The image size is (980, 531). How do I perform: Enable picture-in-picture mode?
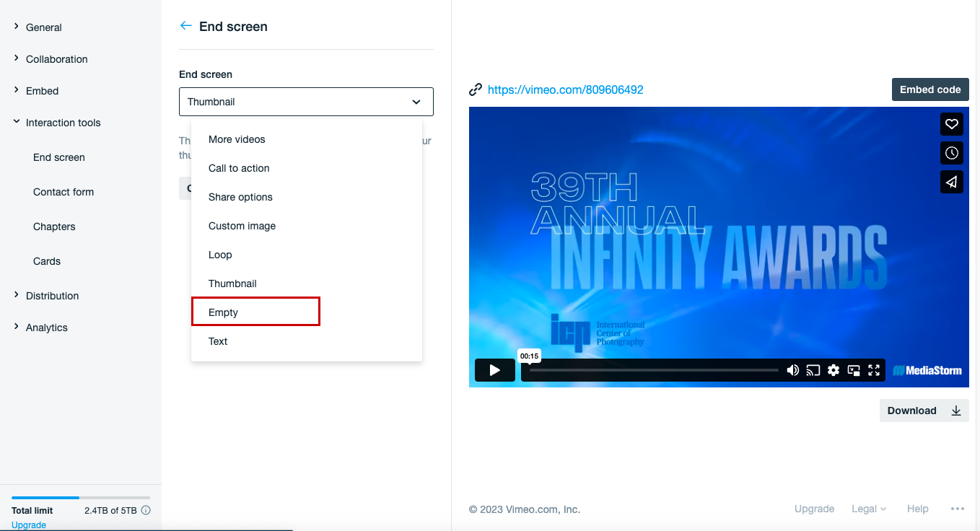(x=854, y=369)
